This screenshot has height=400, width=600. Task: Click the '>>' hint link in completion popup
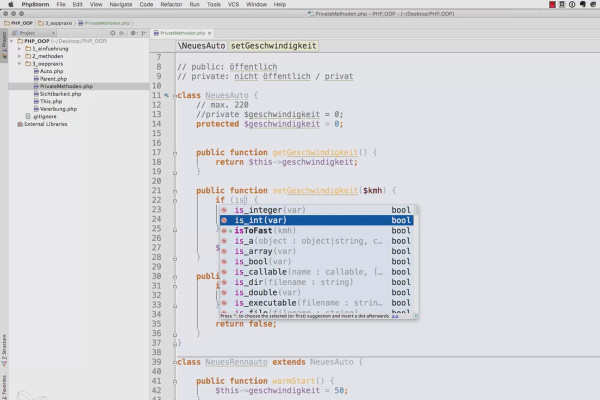(395, 316)
